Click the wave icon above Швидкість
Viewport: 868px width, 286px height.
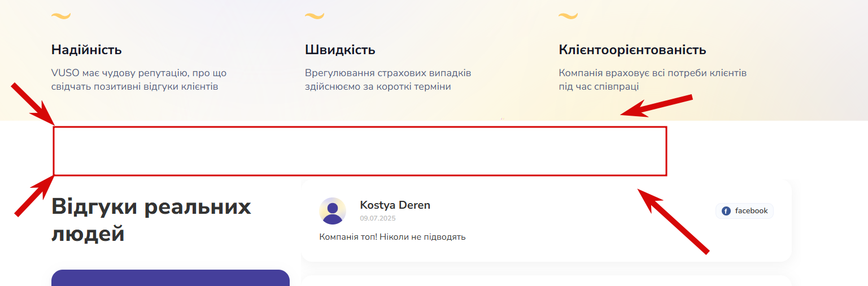point(315,16)
